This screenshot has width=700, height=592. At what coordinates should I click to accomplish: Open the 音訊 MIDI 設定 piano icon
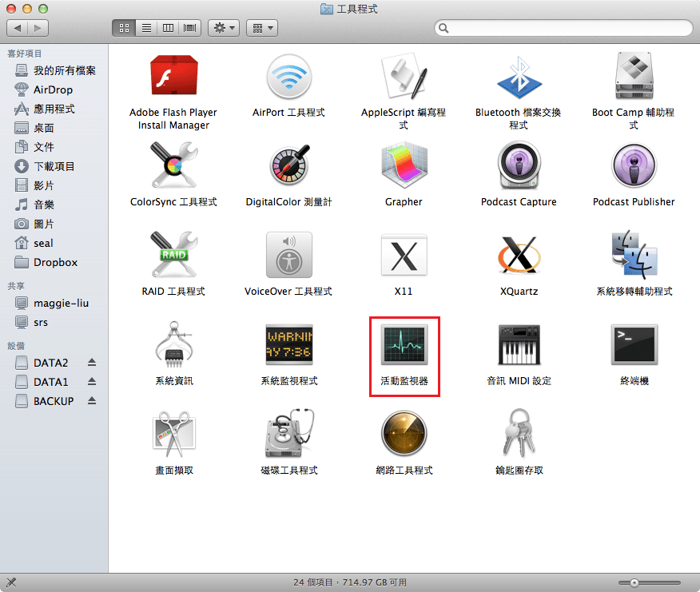[x=519, y=345]
